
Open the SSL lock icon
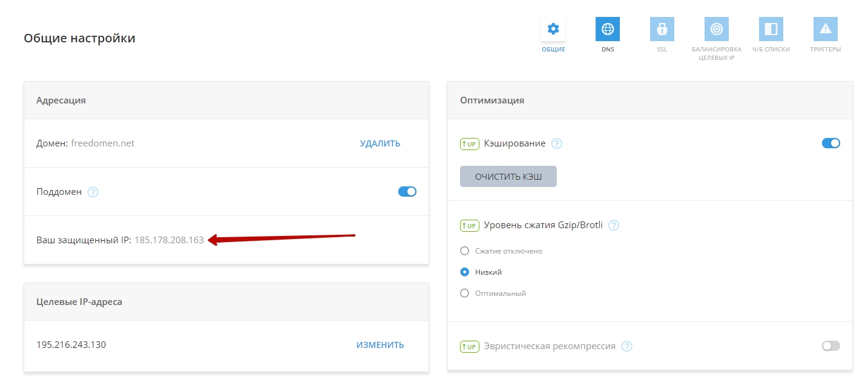point(662,29)
